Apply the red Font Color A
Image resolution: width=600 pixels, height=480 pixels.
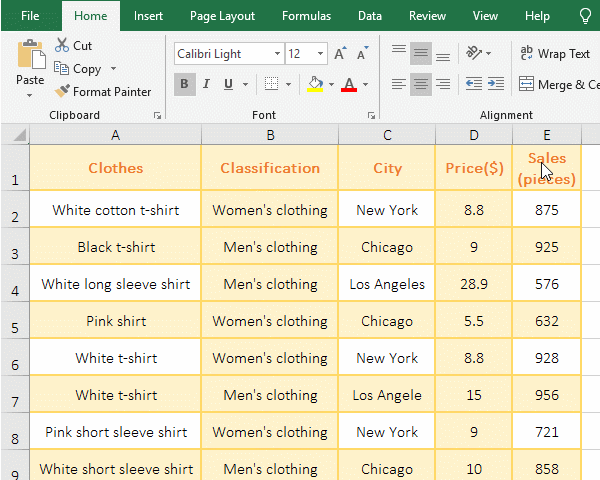pyautogui.click(x=349, y=84)
